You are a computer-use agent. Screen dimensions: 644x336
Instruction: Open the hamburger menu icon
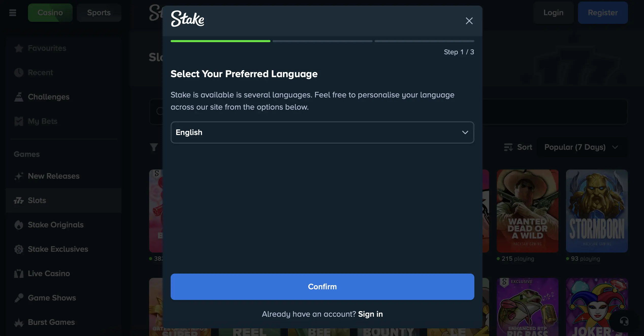coord(13,13)
